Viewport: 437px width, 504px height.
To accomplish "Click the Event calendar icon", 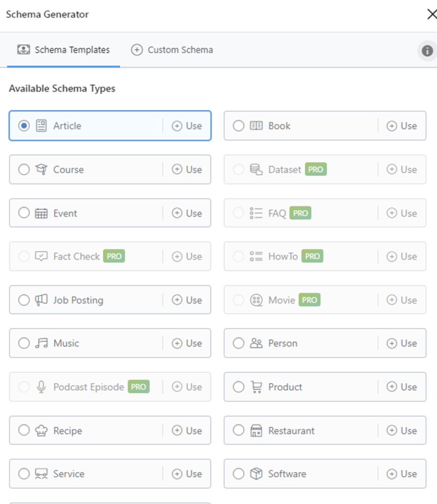I will tap(41, 213).
